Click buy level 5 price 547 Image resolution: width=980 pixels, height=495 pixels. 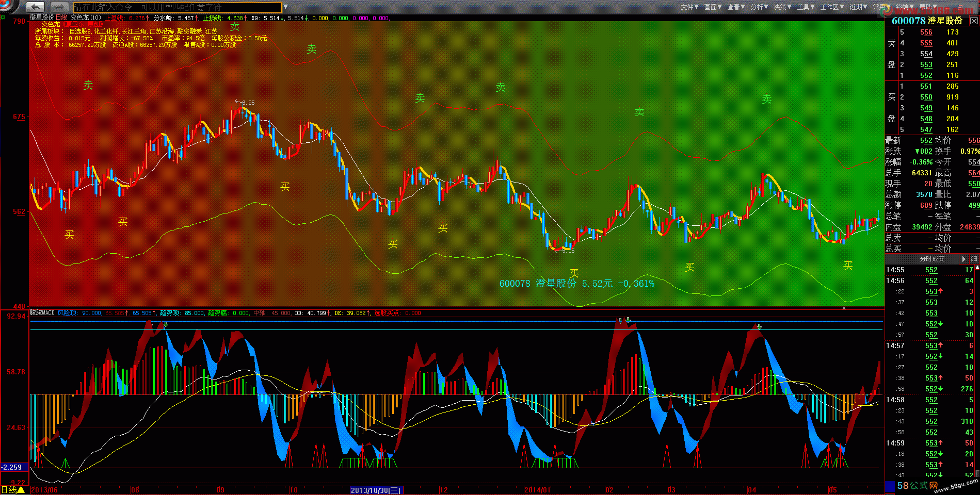click(926, 129)
